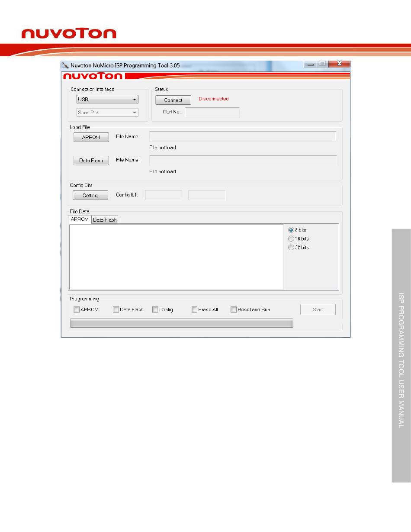Click the Part No. field
This screenshot has height=532, width=411.
212,112
